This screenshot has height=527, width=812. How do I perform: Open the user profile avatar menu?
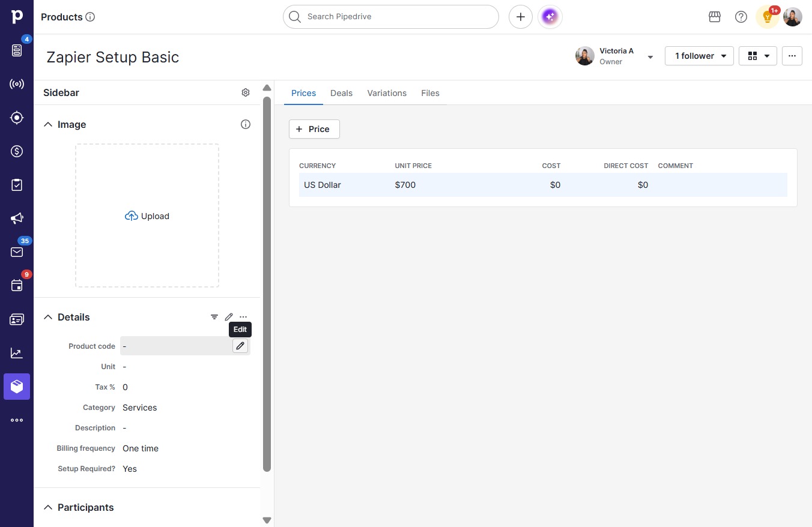point(793,17)
